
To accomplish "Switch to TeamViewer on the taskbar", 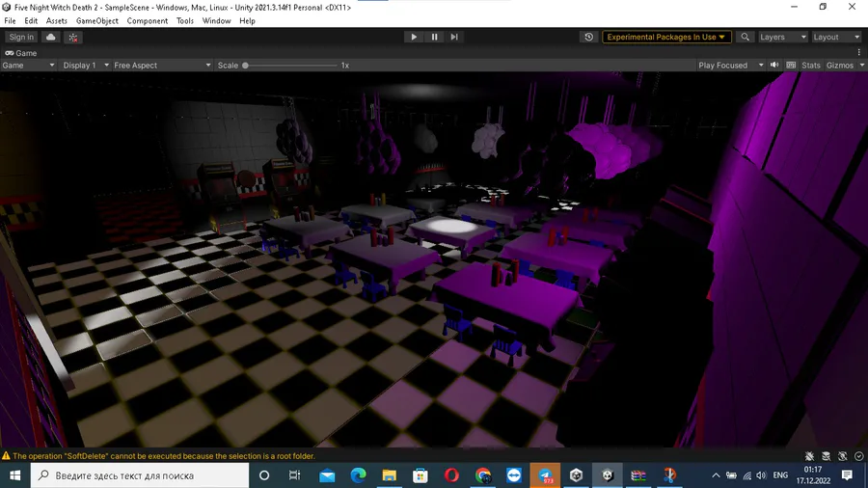I will click(x=514, y=475).
